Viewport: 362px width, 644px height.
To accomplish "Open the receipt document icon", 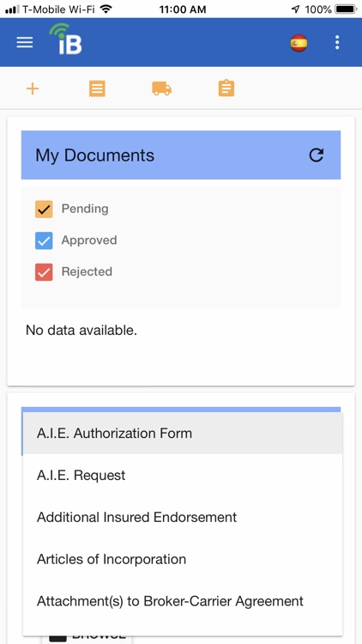I will tap(97, 88).
